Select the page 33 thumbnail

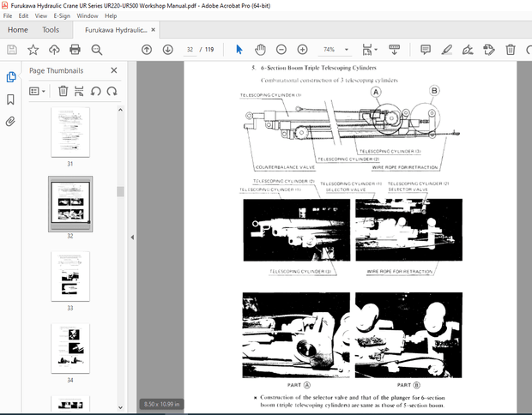pos(70,277)
